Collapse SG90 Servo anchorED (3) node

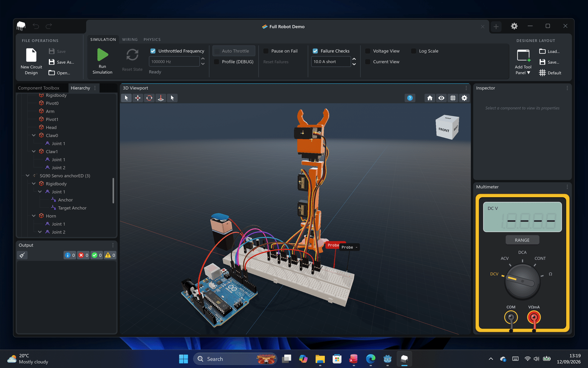pos(28,176)
